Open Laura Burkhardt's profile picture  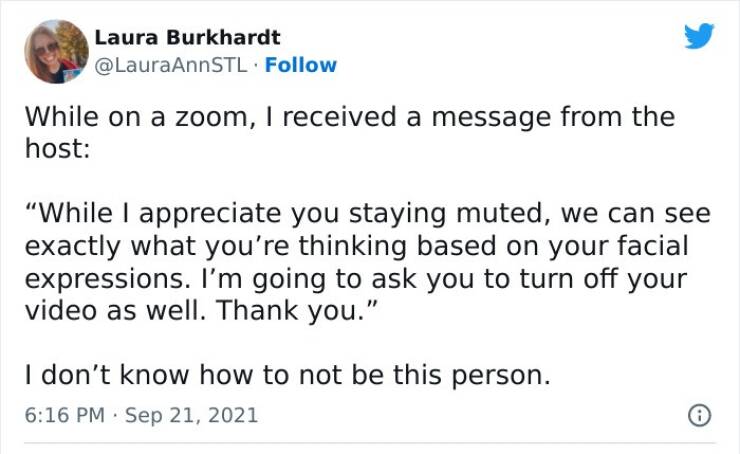56,51
